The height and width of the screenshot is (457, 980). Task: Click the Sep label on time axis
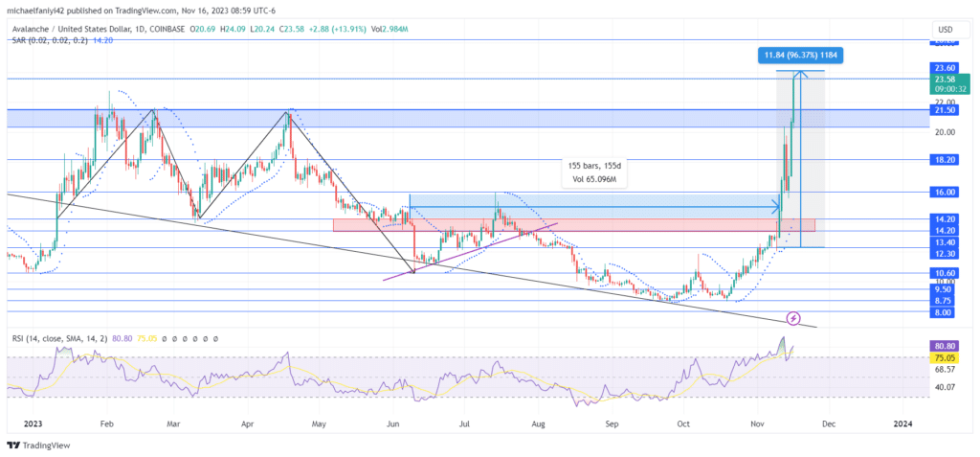coord(612,423)
